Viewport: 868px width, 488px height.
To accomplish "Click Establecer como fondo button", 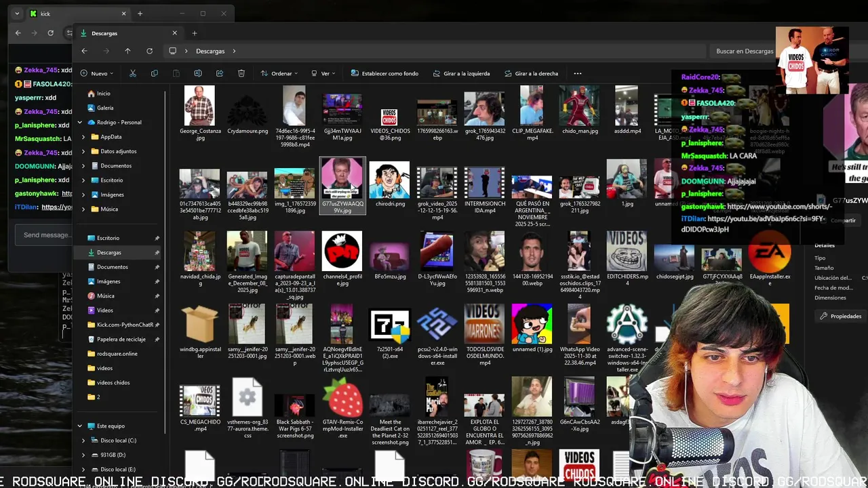I will 384,73.
